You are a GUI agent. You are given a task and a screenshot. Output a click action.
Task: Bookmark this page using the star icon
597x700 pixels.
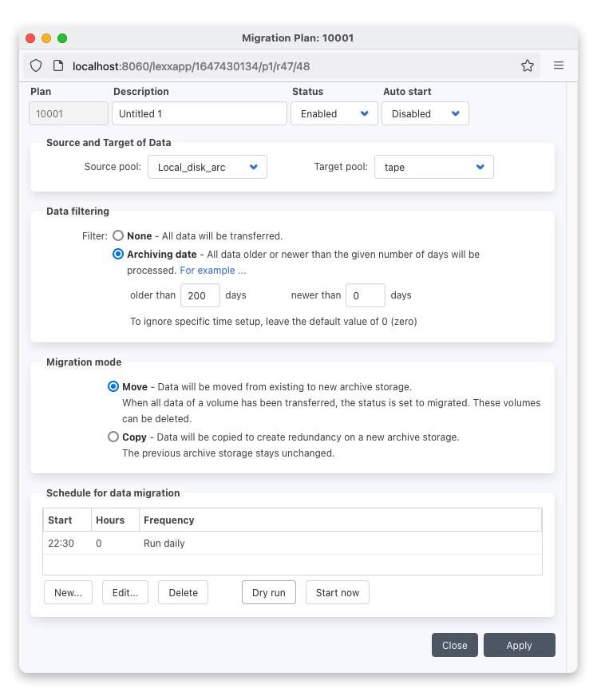(528, 65)
